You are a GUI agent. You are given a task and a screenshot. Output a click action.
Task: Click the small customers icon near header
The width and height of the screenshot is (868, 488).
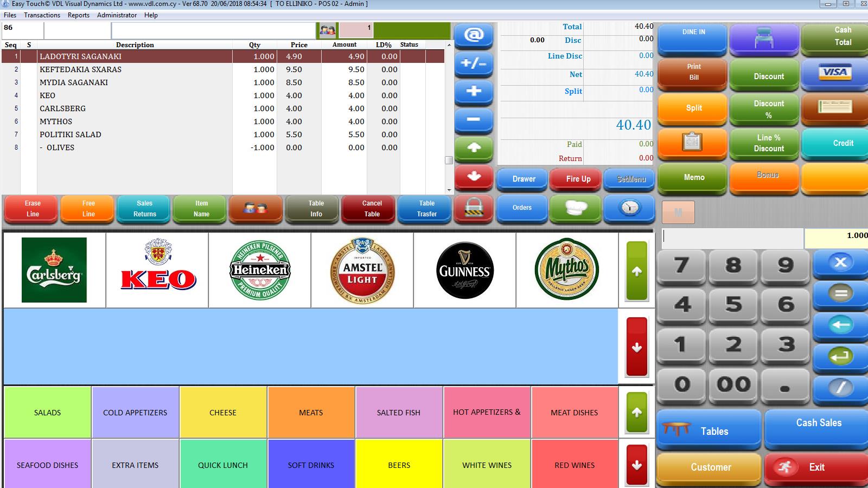[x=327, y=30]
